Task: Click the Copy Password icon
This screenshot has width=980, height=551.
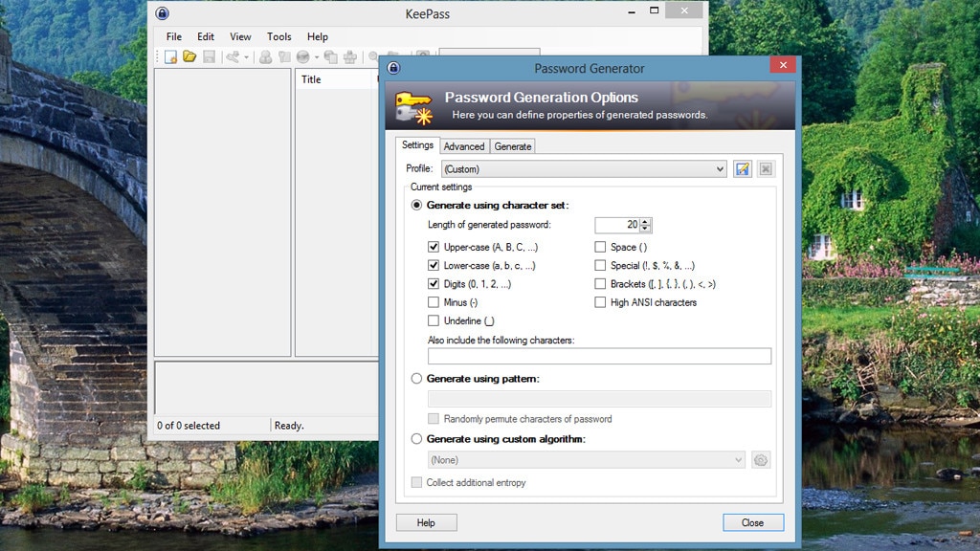Action: click(284, 57)
